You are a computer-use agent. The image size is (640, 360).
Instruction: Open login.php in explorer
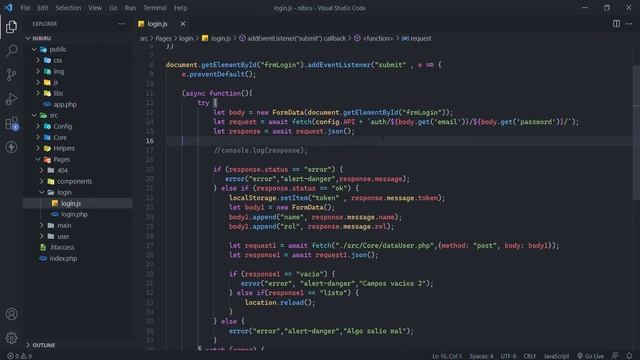[78, 214]
